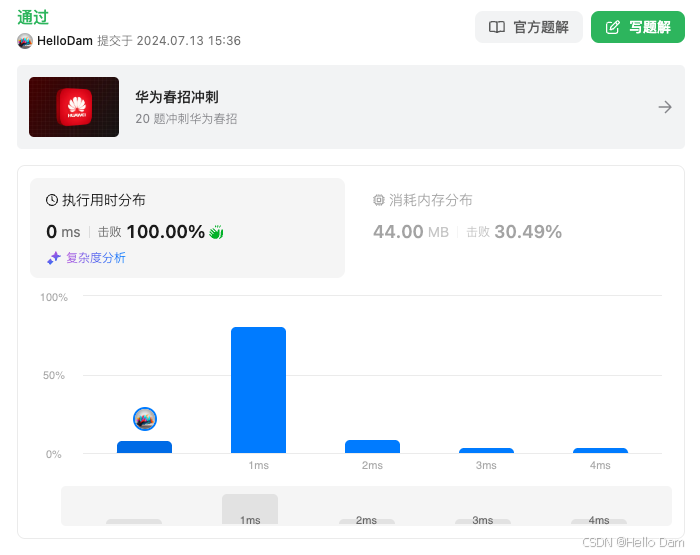The height and width of the screenshot is (555, 700).
Task: Select the tall 1ms bar in the chart
Action: (258, 390)
